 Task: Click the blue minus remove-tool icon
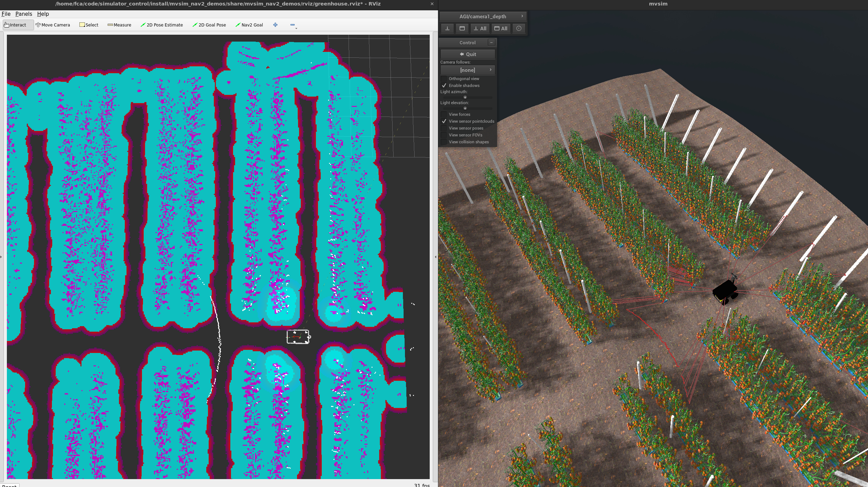coord(293,25)
